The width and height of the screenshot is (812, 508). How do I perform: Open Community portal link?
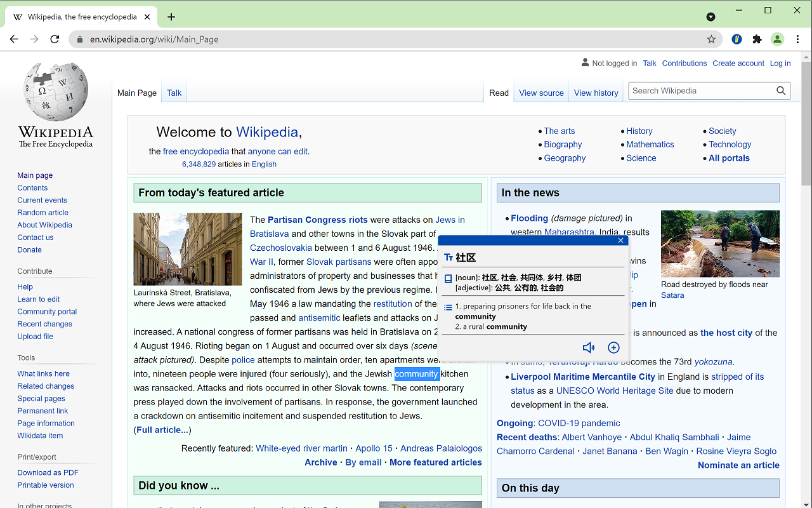pyautogui.click(x=47, y=312)
